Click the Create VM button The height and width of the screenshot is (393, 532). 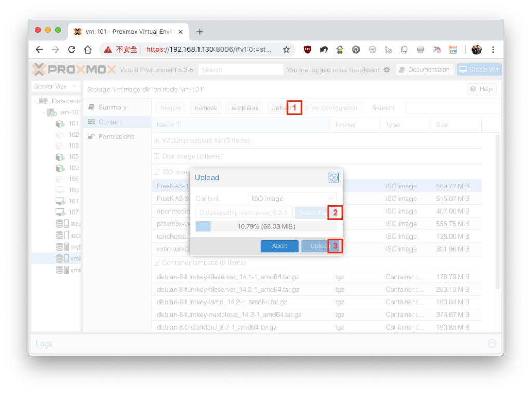tap(479, 70)
